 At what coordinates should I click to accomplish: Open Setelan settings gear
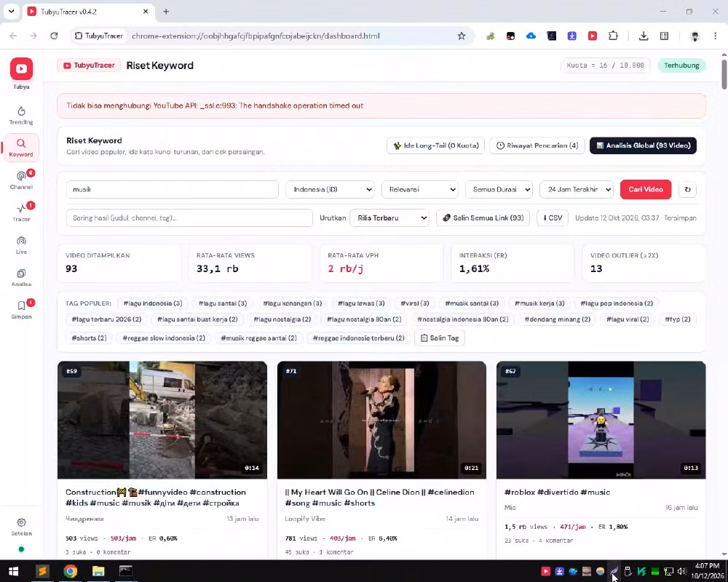(21, 527)
